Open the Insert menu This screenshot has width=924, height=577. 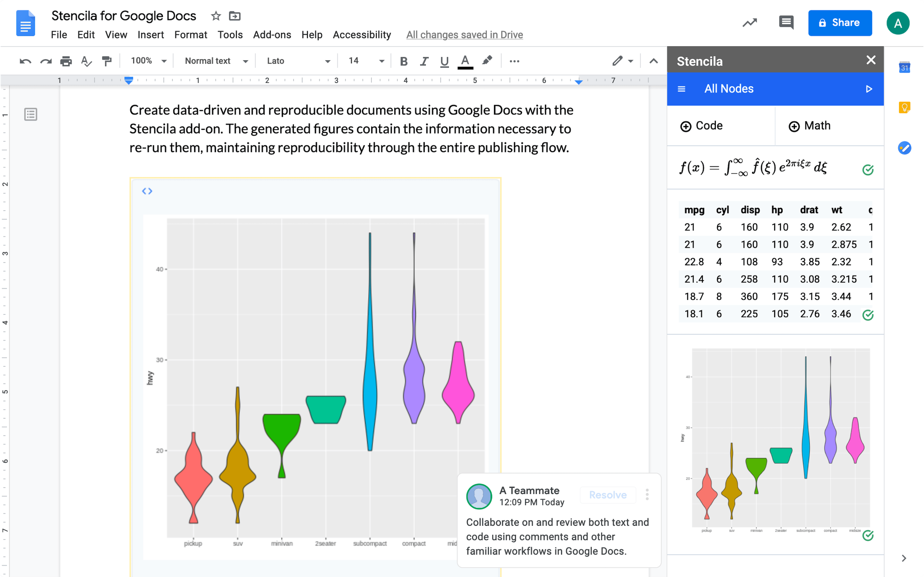[151, 35]
